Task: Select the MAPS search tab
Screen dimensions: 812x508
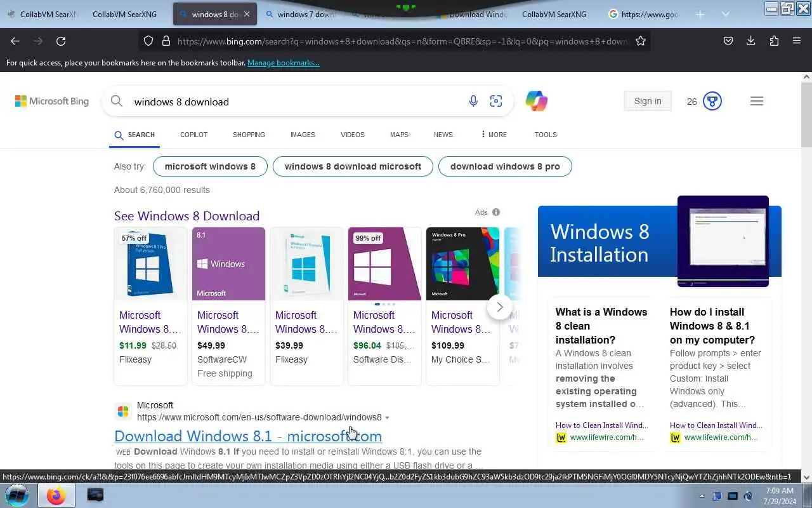Action: pos(399,135)
